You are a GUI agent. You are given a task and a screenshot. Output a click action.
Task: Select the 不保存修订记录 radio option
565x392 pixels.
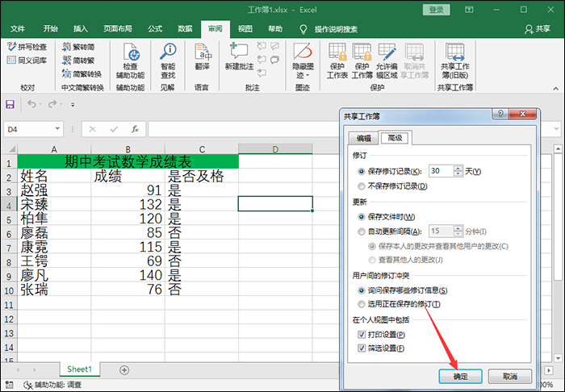coord(361,186)
